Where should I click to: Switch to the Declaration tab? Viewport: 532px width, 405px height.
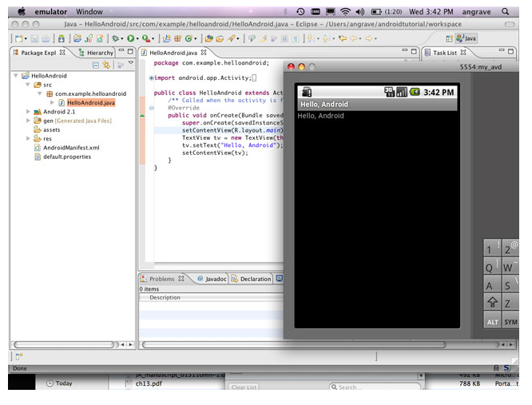[251, 279]
